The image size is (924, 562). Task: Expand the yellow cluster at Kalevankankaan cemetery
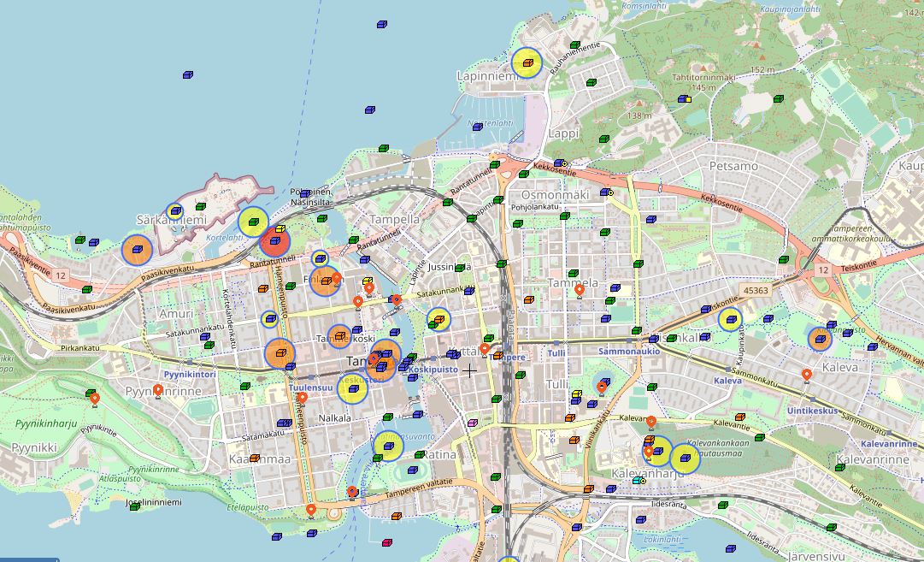685,458
